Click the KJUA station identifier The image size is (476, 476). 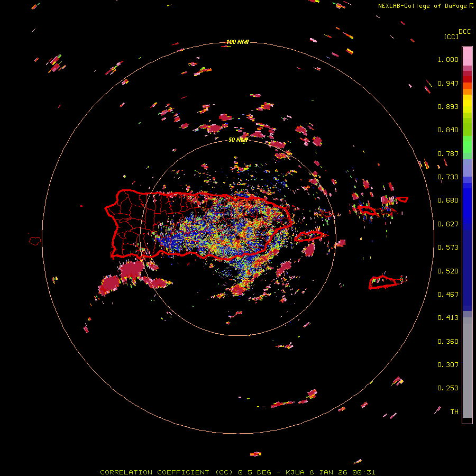[x=295, y=472]
